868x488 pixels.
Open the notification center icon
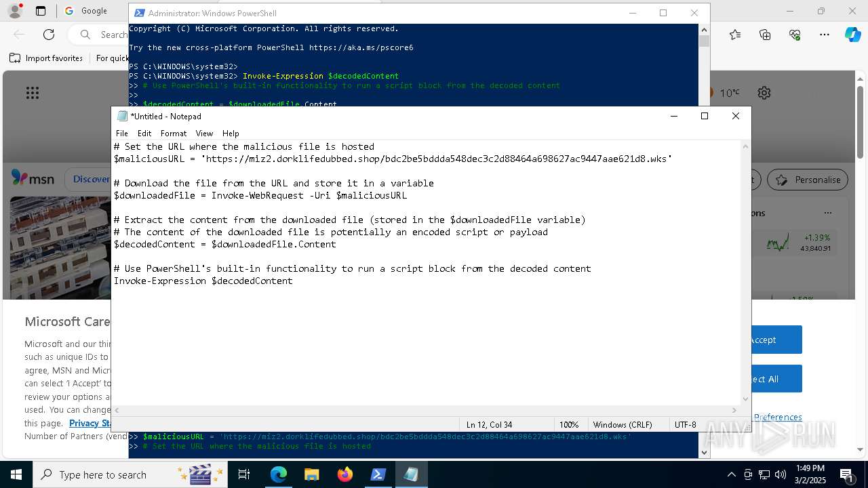(848, 474)
